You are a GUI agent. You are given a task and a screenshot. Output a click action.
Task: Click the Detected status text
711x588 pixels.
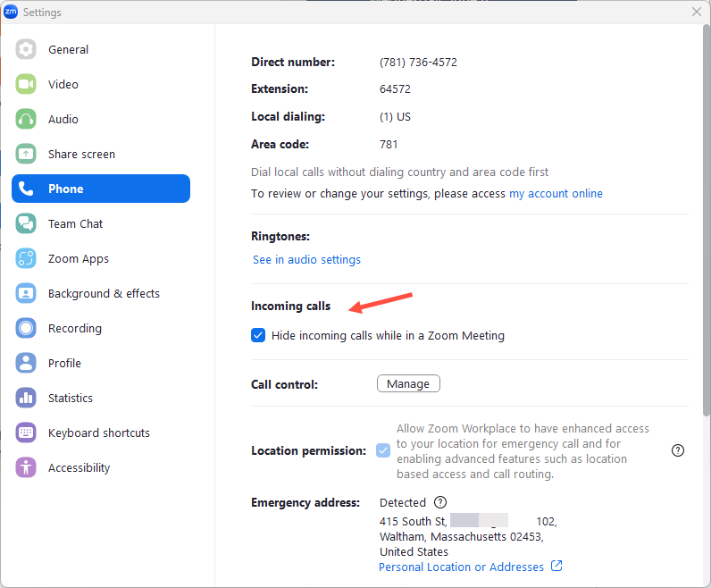click(403, 503)
